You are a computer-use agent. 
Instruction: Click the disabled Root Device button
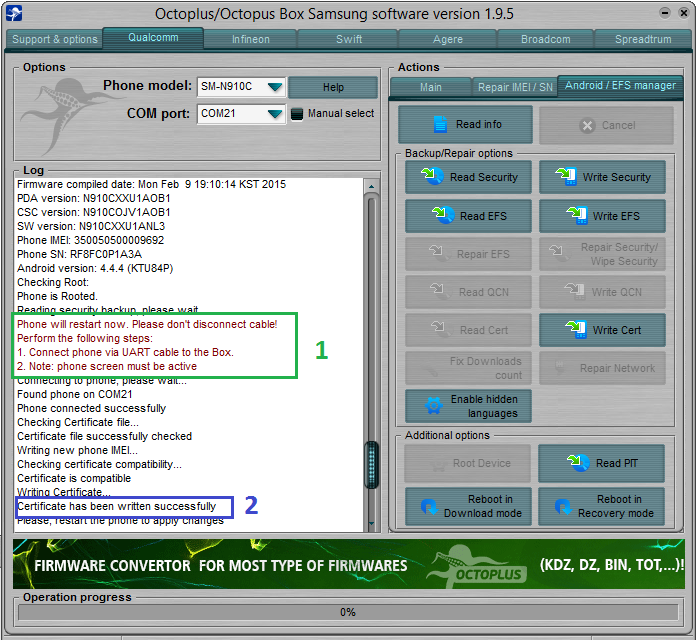(467, 463)
